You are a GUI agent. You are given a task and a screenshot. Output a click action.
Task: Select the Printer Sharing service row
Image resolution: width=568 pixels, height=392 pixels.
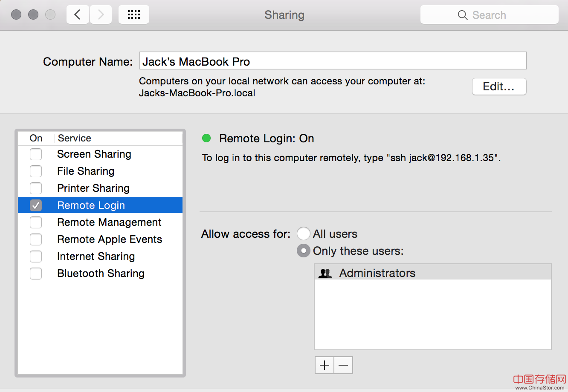tap(100, 188)
